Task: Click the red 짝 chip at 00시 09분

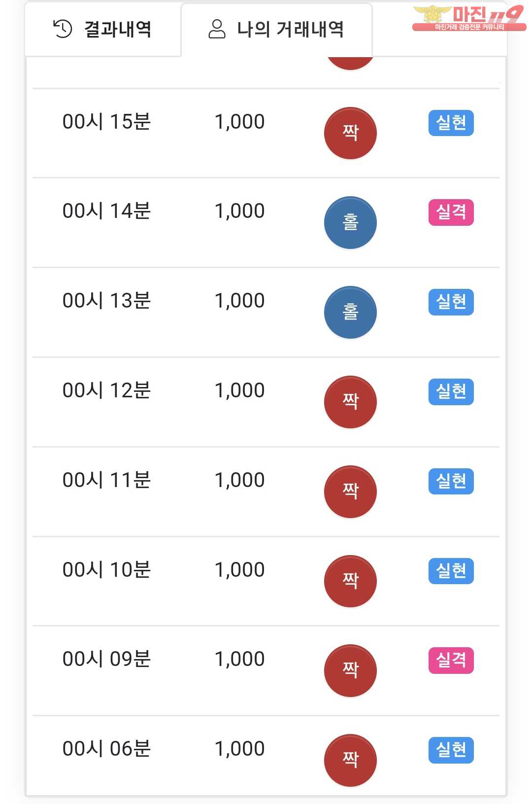Action: 350,670
